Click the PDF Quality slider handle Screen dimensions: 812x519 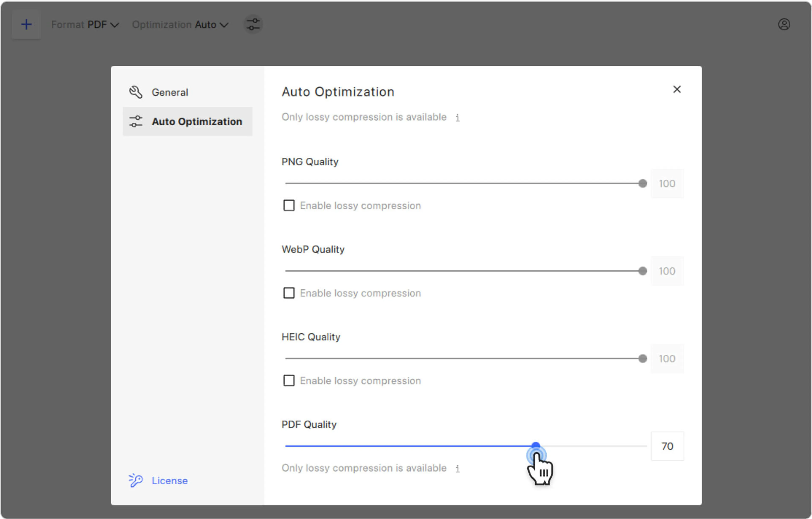click(x=535, y=446)
